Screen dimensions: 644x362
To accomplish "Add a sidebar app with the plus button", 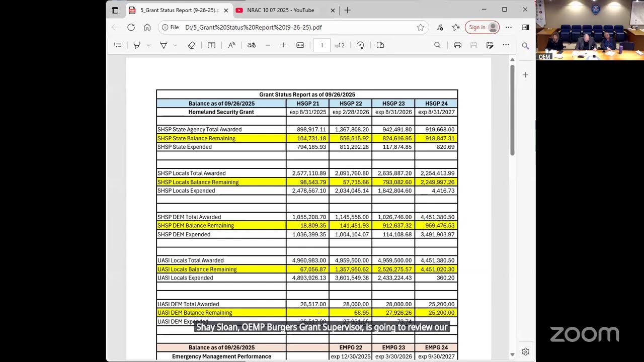I will 525,75.
